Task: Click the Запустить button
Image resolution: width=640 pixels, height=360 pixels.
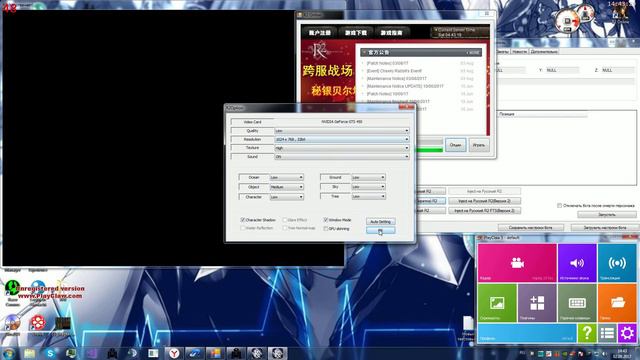Action: click(x=607, y=215)
